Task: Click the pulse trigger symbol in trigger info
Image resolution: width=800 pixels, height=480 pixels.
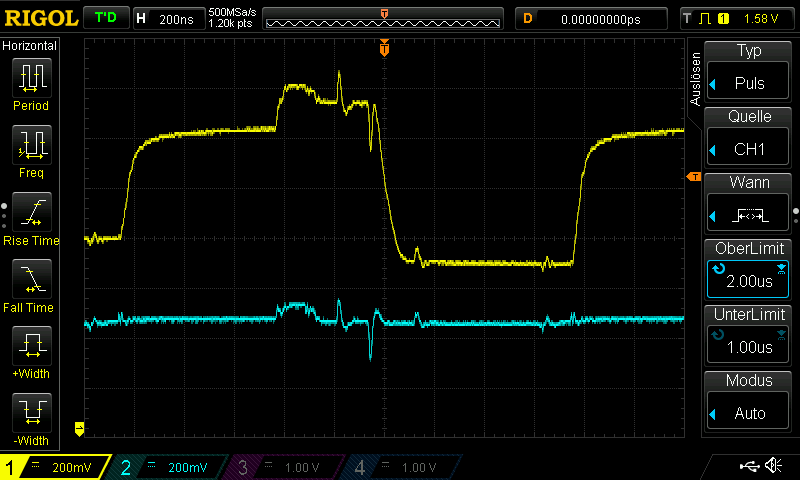Action: coord(705,19)
